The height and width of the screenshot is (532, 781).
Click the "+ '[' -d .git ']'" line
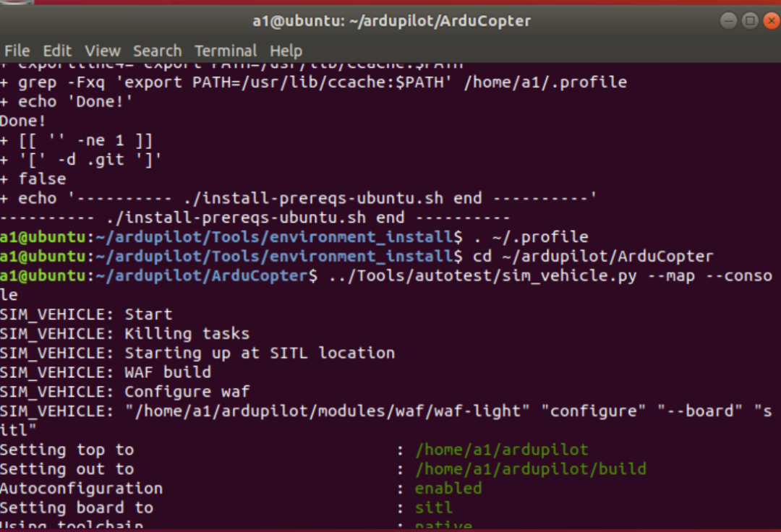click(x=81, y=160)
